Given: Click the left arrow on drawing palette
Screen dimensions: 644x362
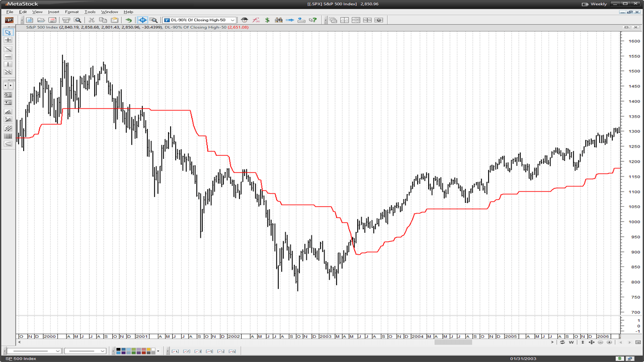Looking at the screenshot, I should click(6, 86).
